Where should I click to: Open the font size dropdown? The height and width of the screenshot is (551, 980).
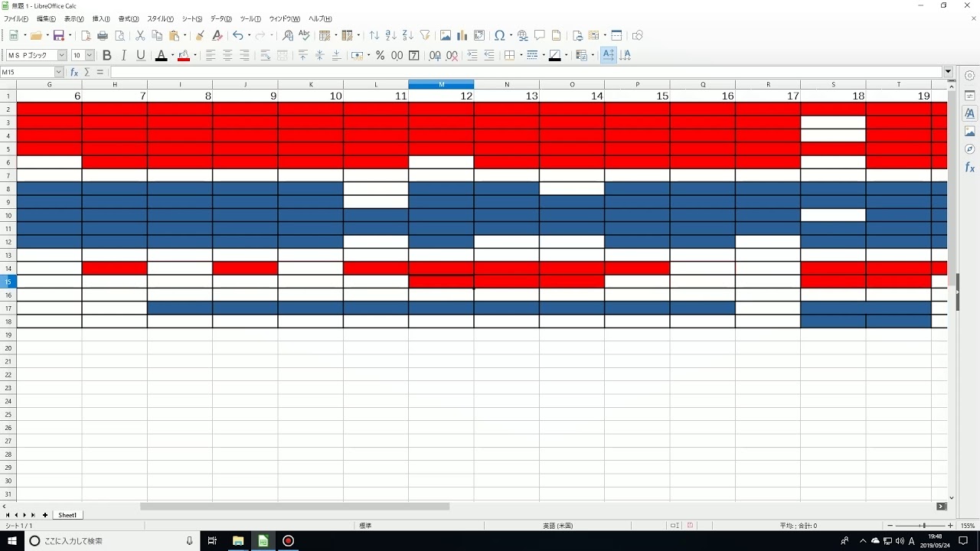click(x=90, y=55)
